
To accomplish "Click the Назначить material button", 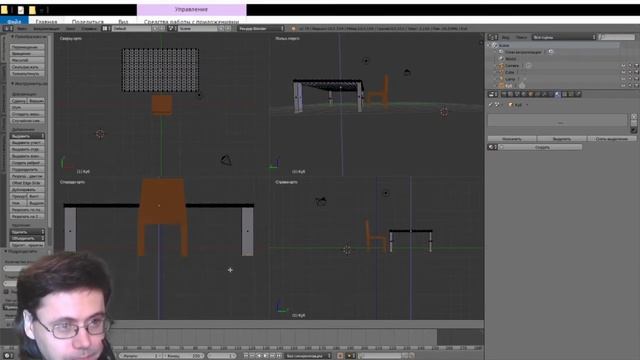I will tap(512, 139).
